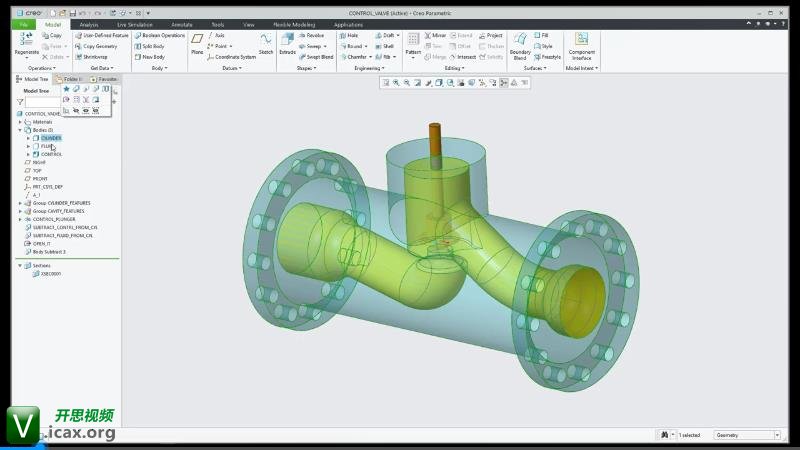Click the Extrude tool icon
The width and height of the screenshot is (800, 450).
pyautogui.click(x=287, y=41)
